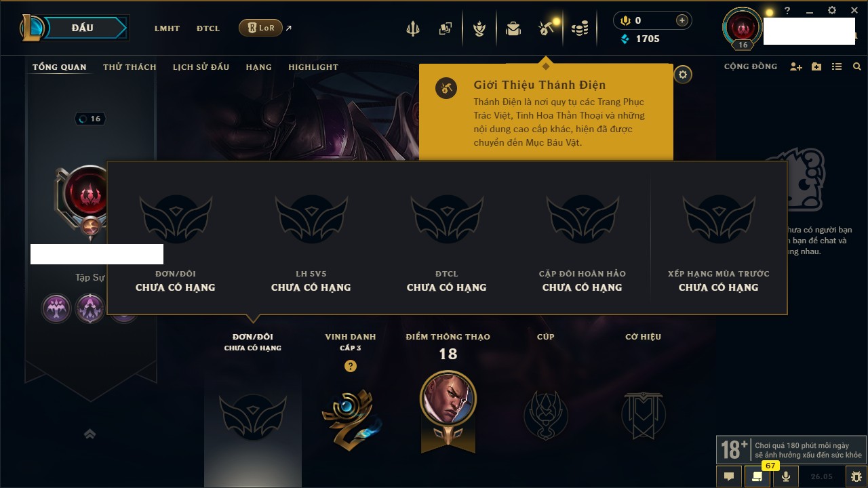Open the Loot backpack icon
Screen dimensions: 868x488
(x=513, y=28)
